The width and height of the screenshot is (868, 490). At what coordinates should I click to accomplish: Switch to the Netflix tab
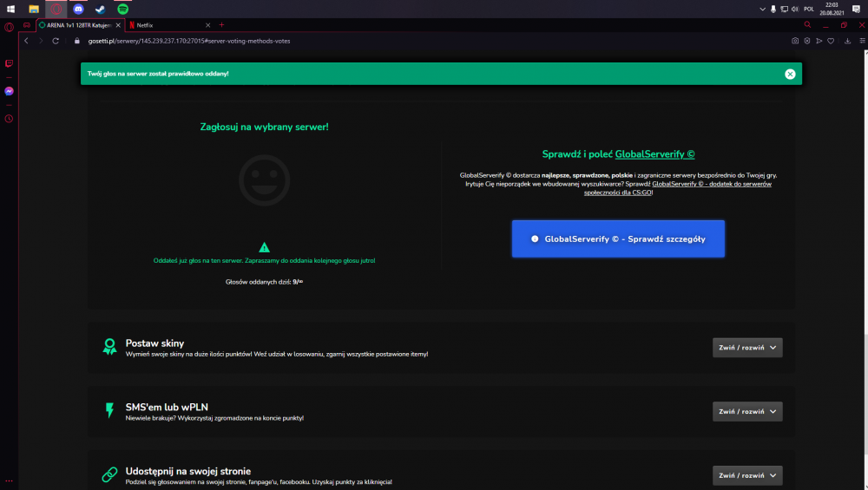pos(169,25)
